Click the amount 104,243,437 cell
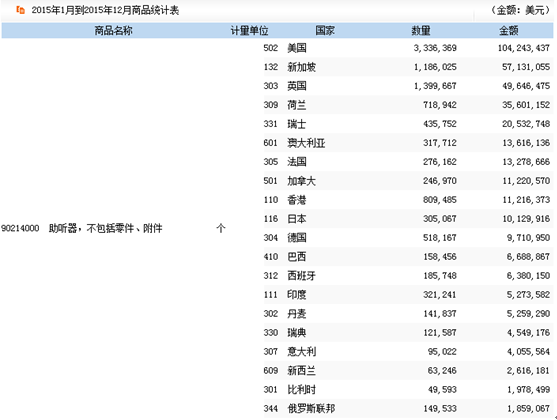Image resolution: width=557 pixels, height=420 pixels. pyautogui.click(x=524, y=48)
